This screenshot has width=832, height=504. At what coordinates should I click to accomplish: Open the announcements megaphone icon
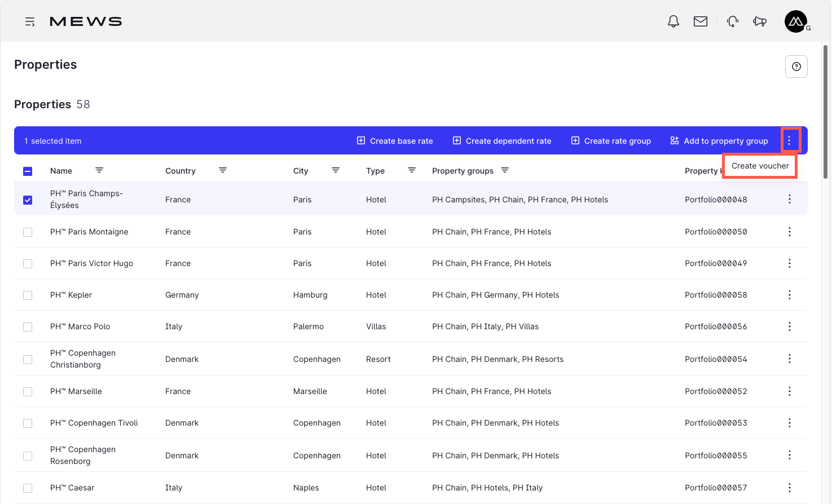(x=760, y=21)
